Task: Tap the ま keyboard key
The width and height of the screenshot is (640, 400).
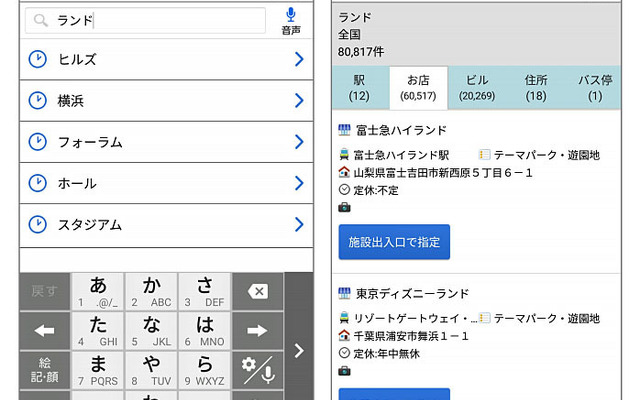Action: 98,370
